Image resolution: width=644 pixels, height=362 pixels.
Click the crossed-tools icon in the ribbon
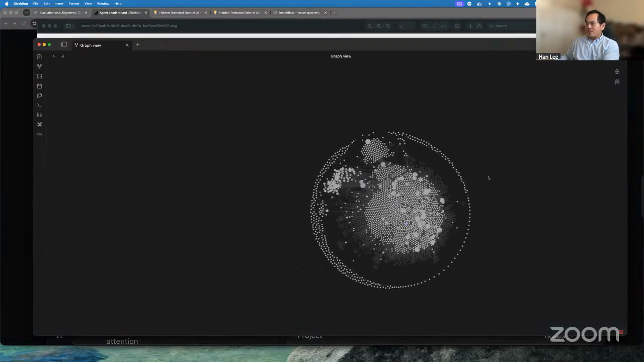(x=39, y=124)
